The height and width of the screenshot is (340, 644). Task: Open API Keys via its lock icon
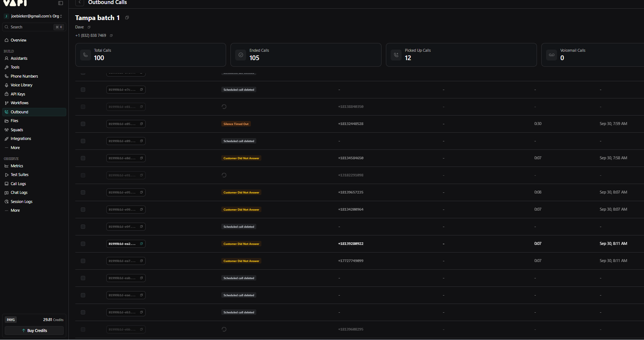pos(7,94)
